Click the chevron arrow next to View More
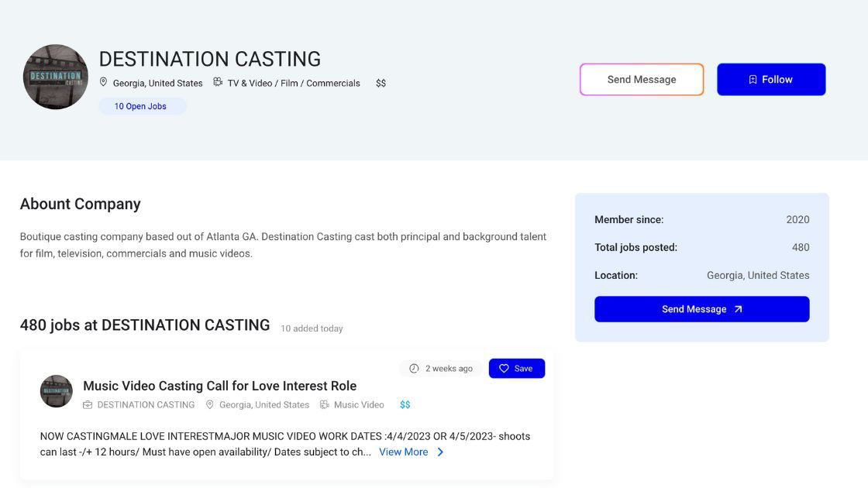Viewport: 868px width, 488px height. tap(440, 452)
